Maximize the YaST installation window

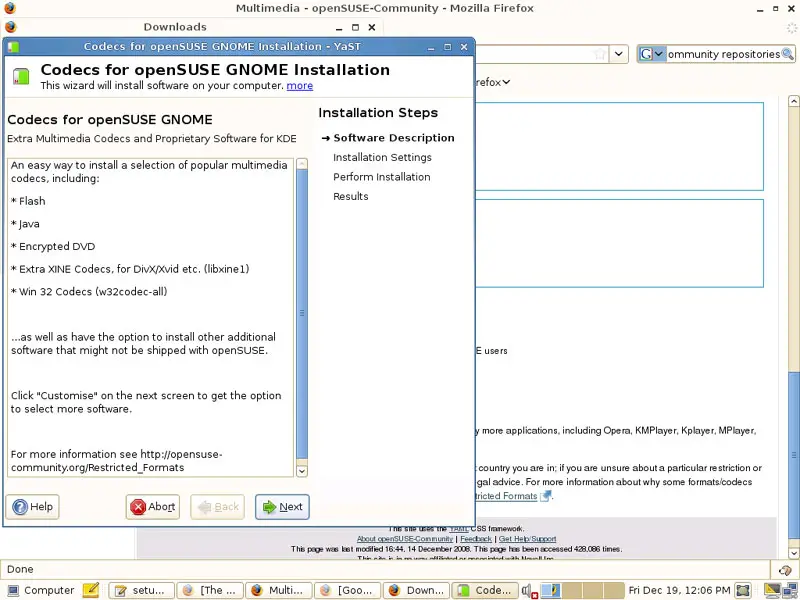[x=447, y=47]
